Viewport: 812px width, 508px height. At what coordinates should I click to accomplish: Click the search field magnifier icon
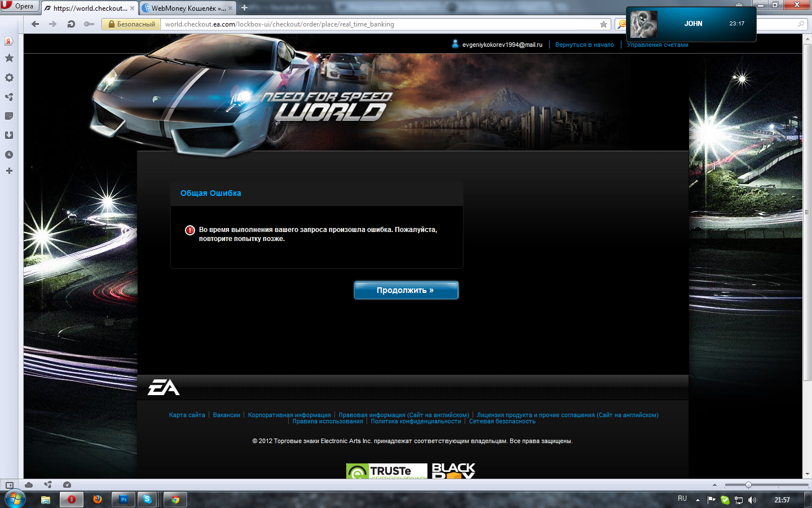pyautogui.click(x=801, y=24)
